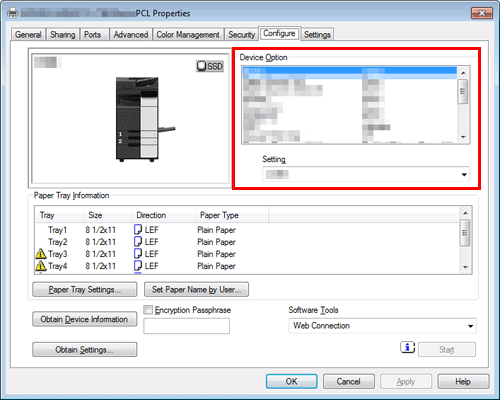Click the printer icon in the title bar
Viewport: 500px width, 400px height.
pos(12,13)
